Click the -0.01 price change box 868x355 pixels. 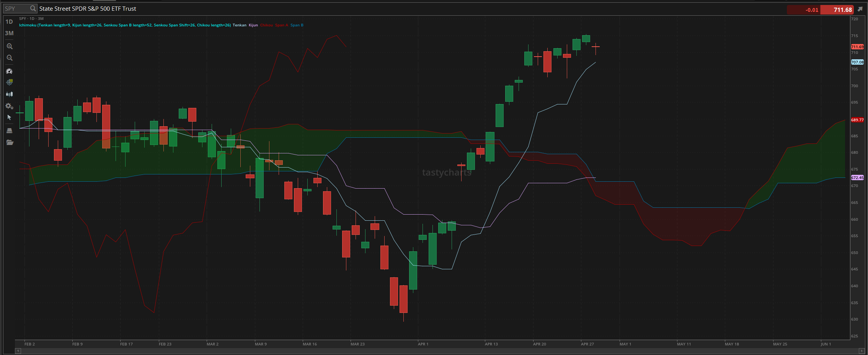click(803, 10)
